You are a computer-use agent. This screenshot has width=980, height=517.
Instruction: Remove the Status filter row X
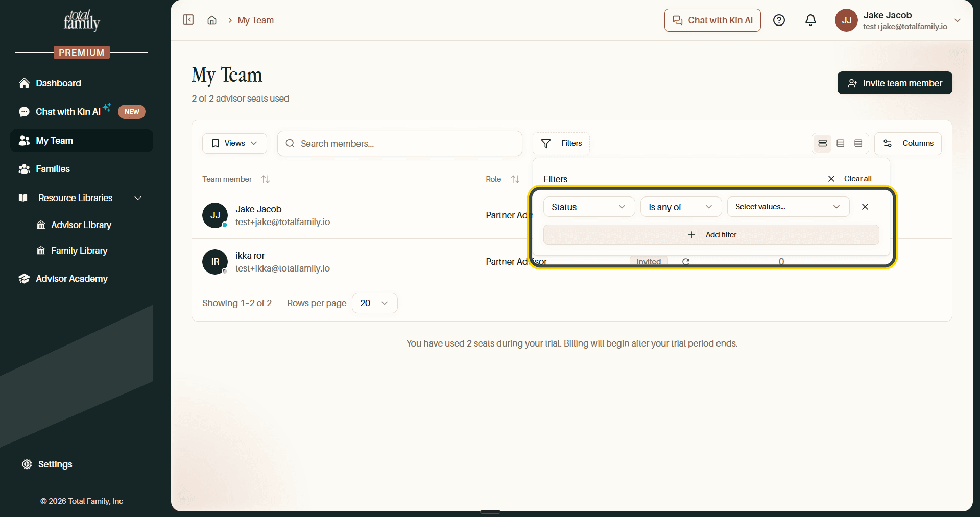coord(865,207)
